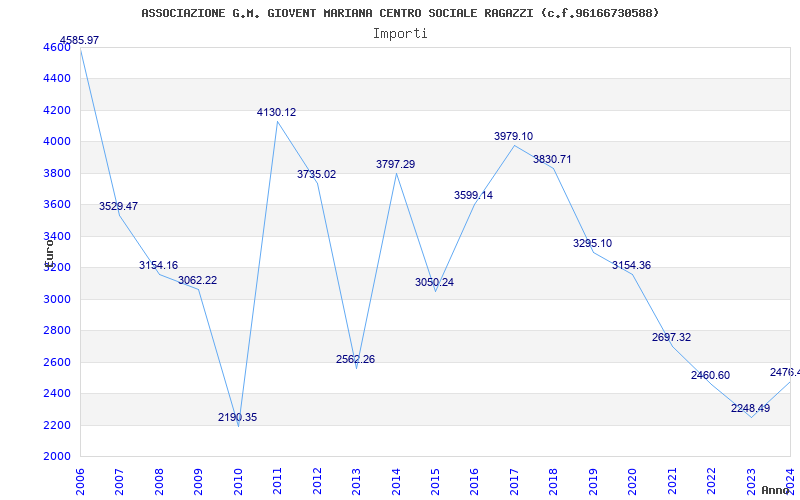The width and height of the screenshot is (800, 500).
Task: Click the x-axis year 2014
Action: [396, 481]
